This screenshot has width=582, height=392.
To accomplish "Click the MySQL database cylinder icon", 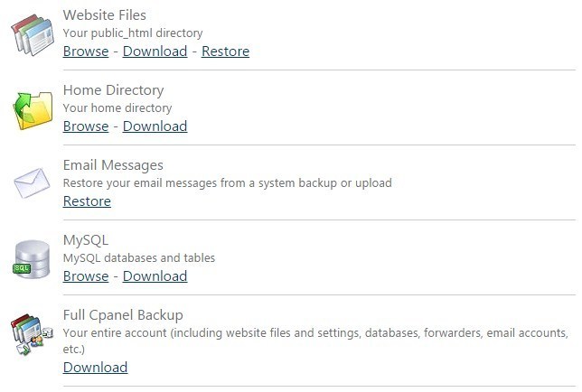I will pyautogui.click(x=32, y=259).
